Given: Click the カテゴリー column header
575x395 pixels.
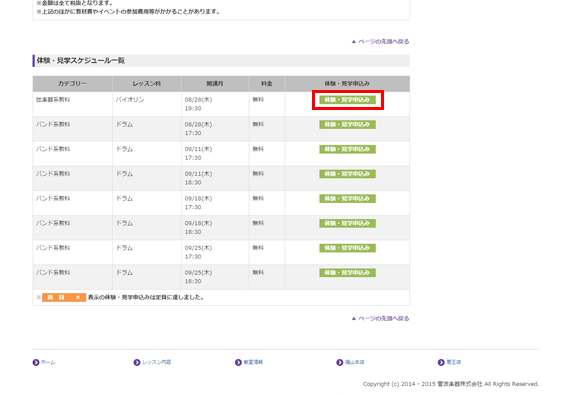Looking at the screenshot, I should tap(72, 84).
